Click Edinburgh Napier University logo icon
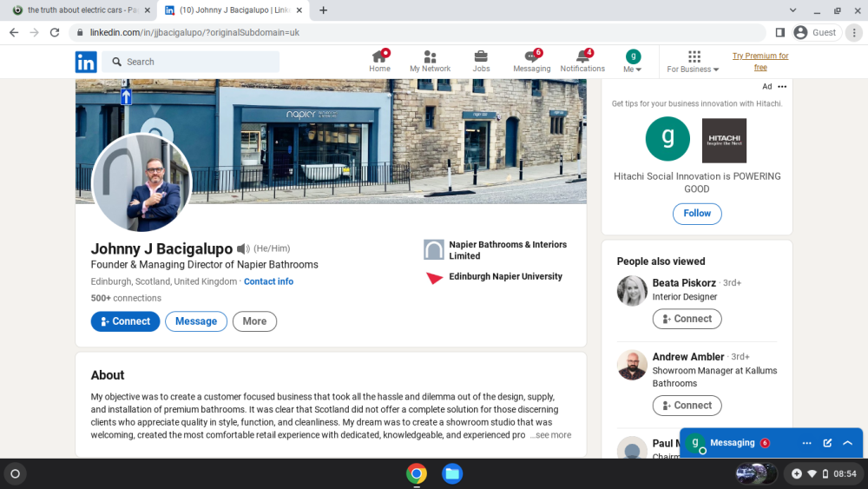The height and width of the screenshot is (489, 868). pyautogui.click(x=434, y=277)
